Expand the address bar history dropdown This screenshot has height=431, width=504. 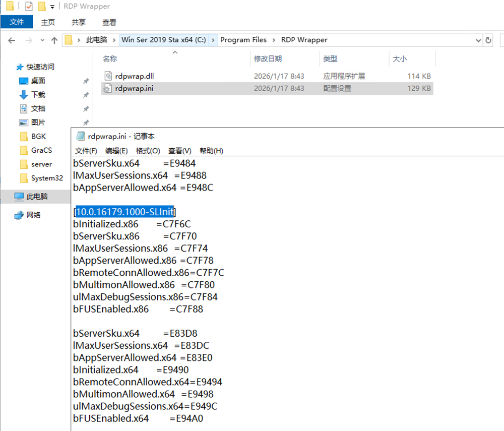478,40
